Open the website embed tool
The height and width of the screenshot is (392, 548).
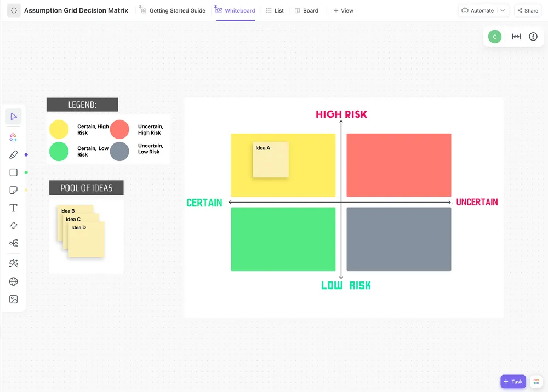point(13,281)
